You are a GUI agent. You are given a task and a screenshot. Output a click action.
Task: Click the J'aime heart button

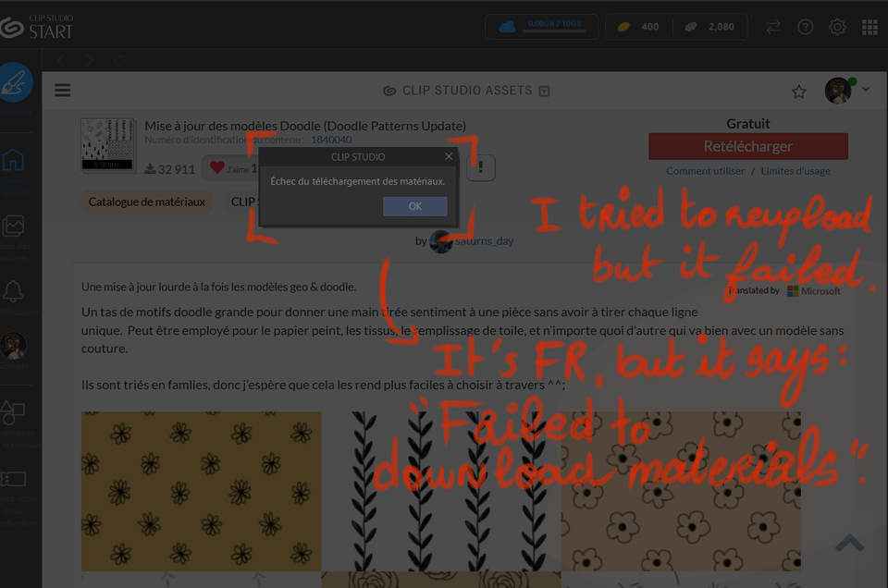click(230, 168)
